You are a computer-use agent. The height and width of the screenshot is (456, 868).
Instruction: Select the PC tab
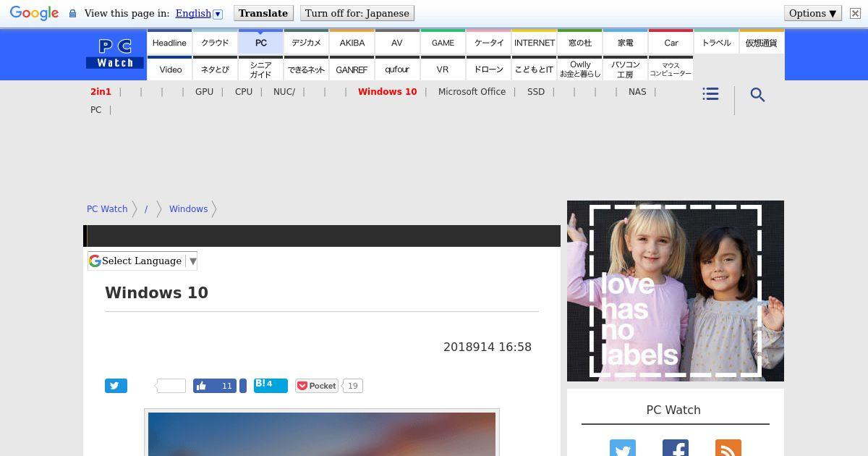(260, 43)
